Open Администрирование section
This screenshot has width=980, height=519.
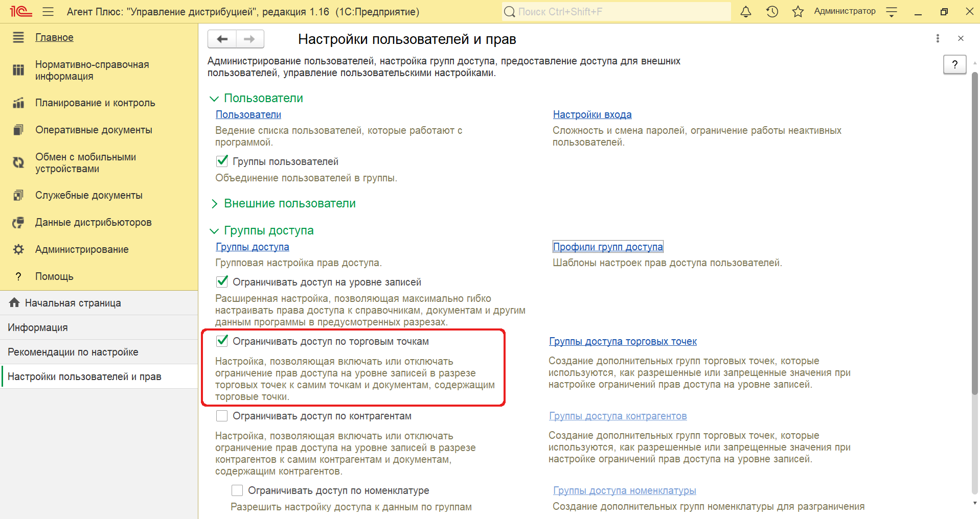tap(82, 249)
